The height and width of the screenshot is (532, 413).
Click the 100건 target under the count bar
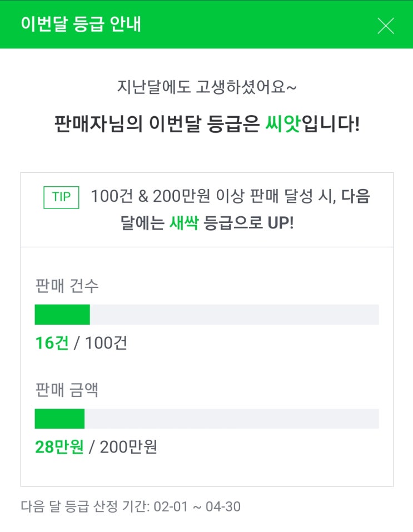coord(106,343)
